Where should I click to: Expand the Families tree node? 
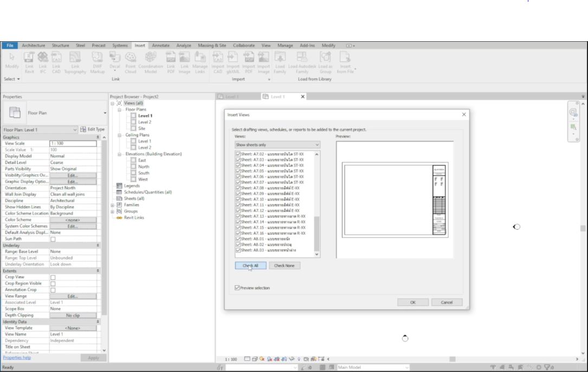tap(113, 205)
